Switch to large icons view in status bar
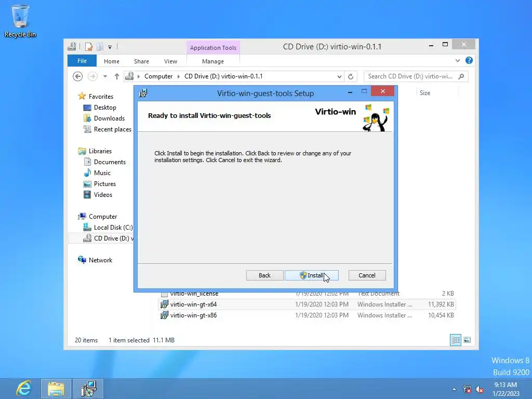 (x=467, y=340)
